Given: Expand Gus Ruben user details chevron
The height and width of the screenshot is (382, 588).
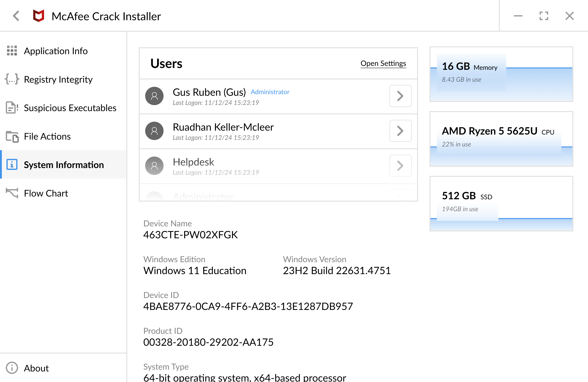Looking at the screenshot, I should 400,96.
